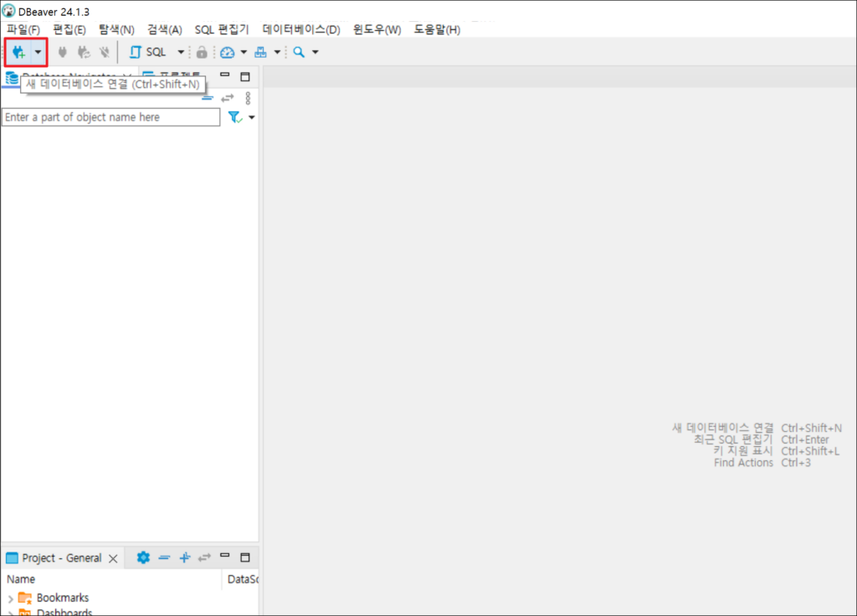857x616 pixels.
Task: Minimize the Project - General panel
Action: coord(224,556)
